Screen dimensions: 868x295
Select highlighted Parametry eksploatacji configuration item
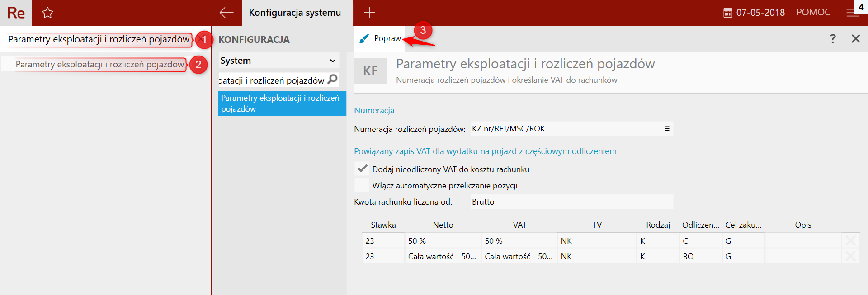click(x=282, y=103)
